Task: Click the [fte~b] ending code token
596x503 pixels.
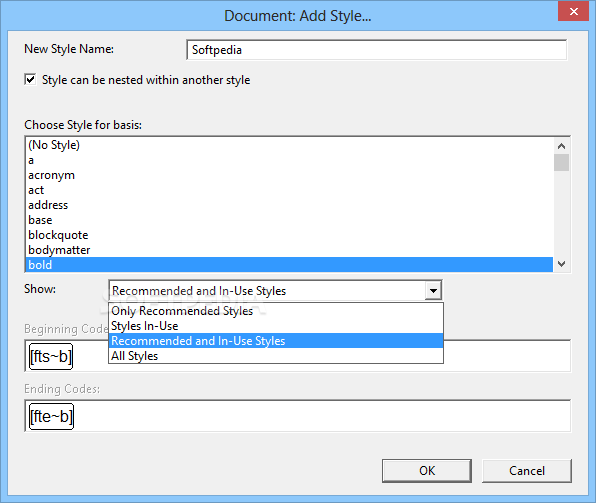Action: (51, 416)
